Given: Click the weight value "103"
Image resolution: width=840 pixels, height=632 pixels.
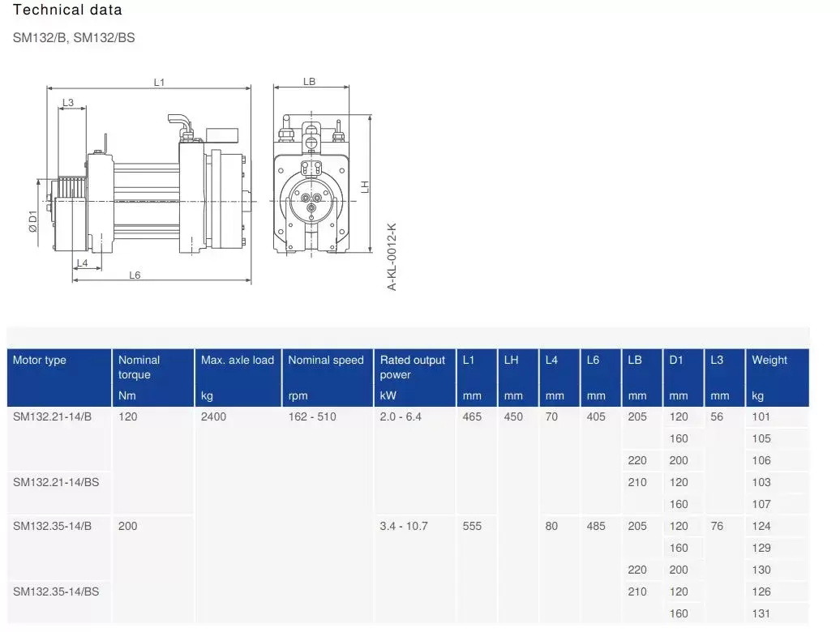Looking at the screenshot, I should 761,483.
